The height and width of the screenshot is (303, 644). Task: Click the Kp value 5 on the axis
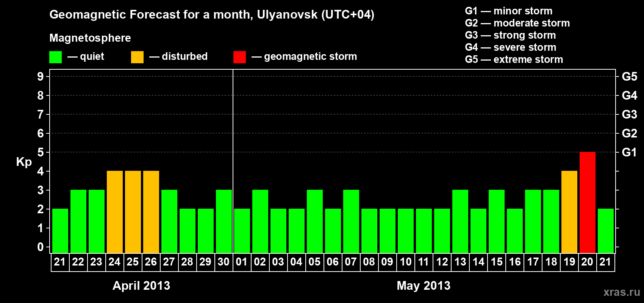[x=41, y=152]
